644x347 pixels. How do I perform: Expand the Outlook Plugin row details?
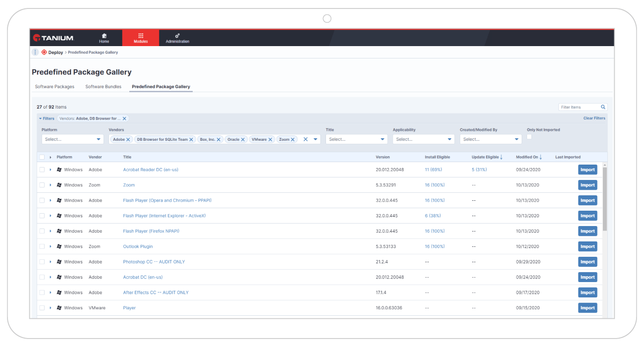pos(51,246)
